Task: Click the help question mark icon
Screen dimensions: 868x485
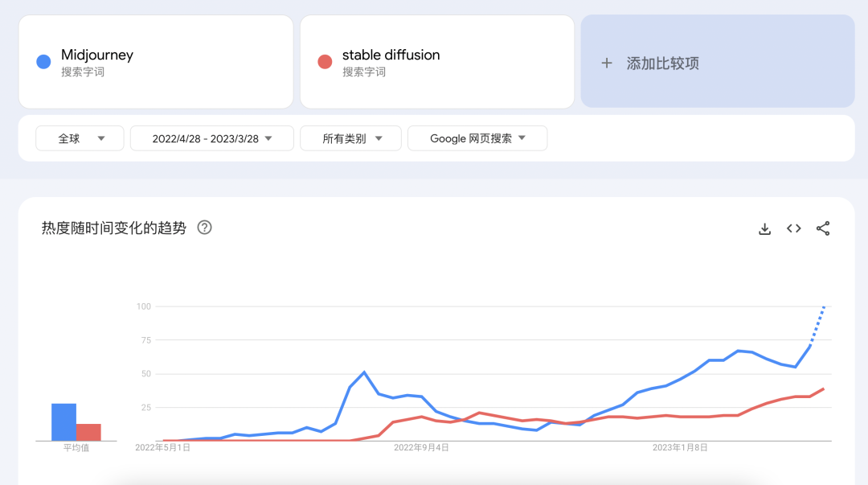Action: click(x=205, y=228)
